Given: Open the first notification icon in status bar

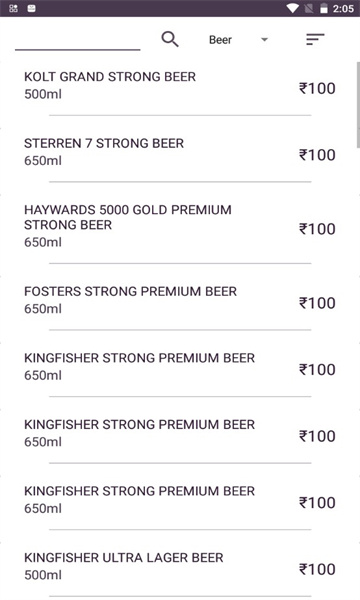Looking at the screenshot, I should click(13, 8).
